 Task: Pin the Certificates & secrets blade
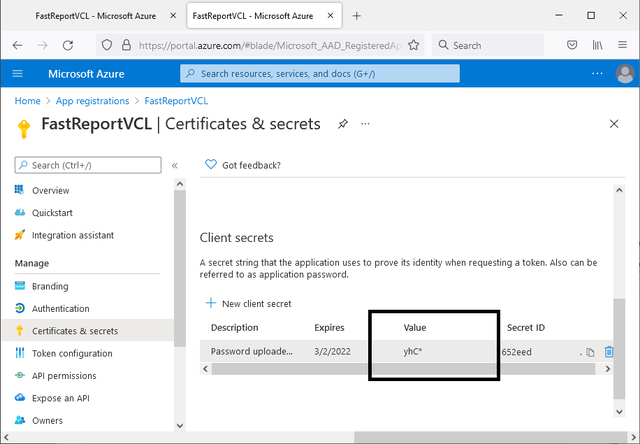click(343, 124)
